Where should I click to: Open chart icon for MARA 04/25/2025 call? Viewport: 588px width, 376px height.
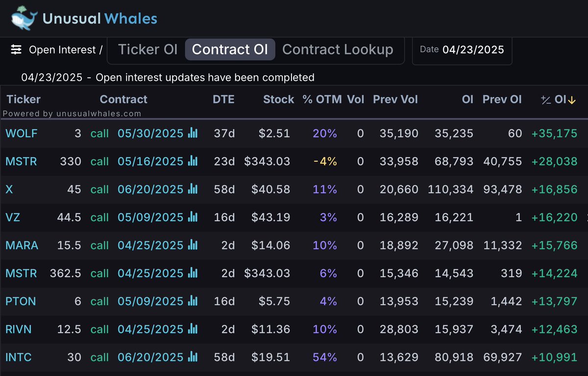193,245
